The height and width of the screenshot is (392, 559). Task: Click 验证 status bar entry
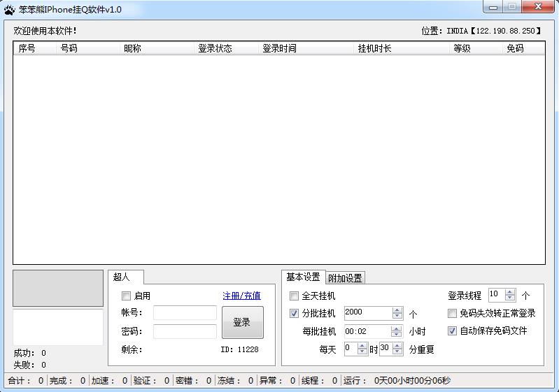[x=152, y=381]
